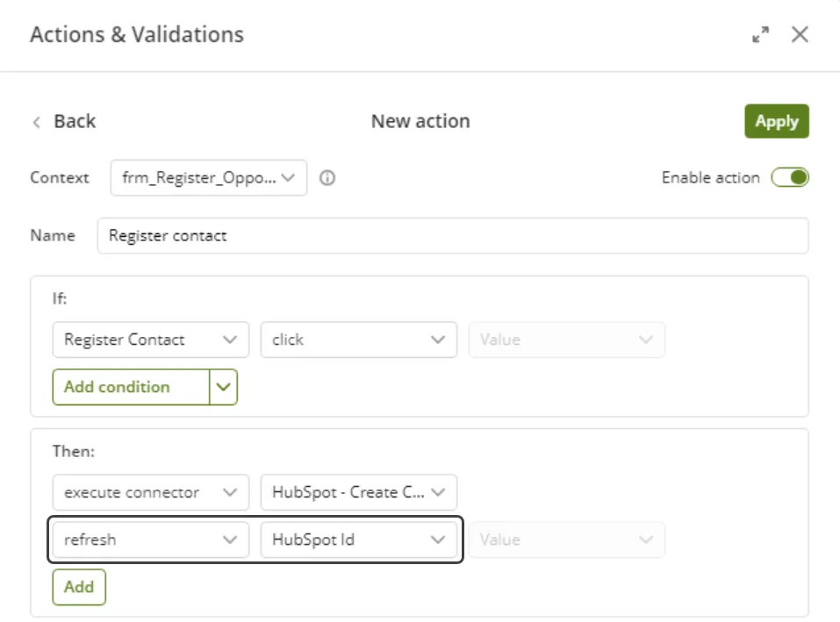Edit the Name field text
This screenshot has width=840, height=622.
pyautogui.click(x=453, y=235)
